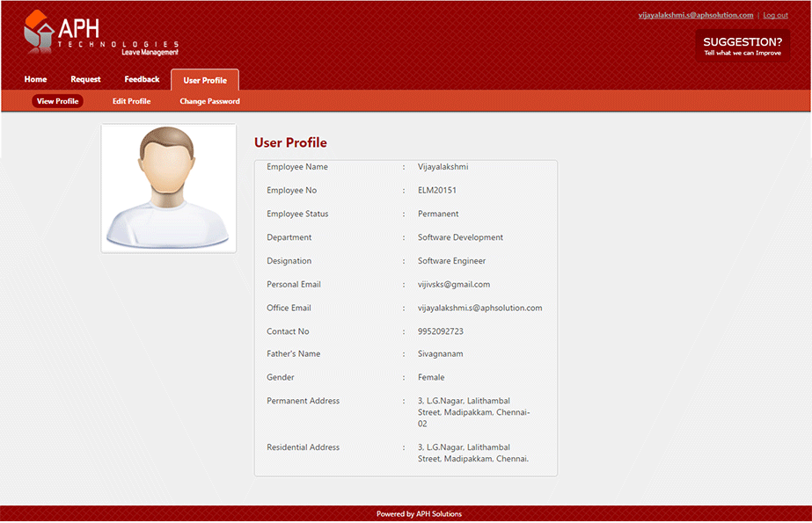The image size is (812, 523).
Task: Go to the Home tab
Action: coord(36,80)
